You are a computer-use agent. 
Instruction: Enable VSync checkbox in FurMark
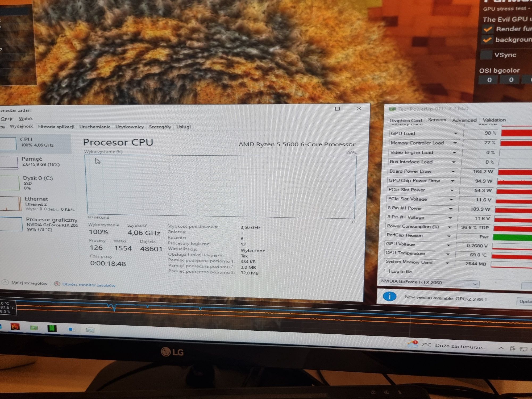tap(487, 55)
